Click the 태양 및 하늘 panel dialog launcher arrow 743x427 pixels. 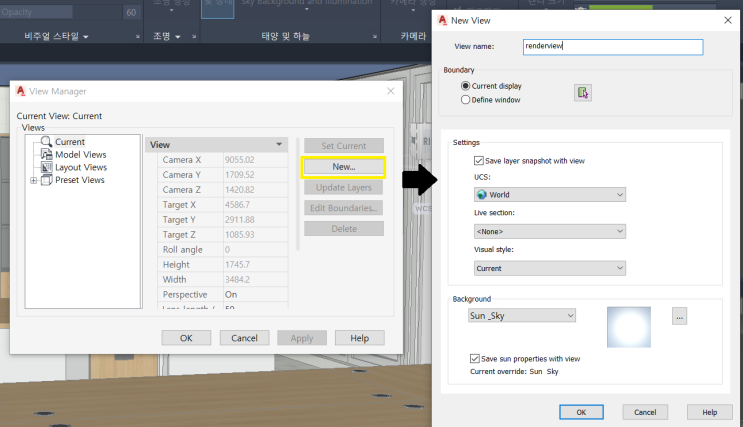[375, 36]
